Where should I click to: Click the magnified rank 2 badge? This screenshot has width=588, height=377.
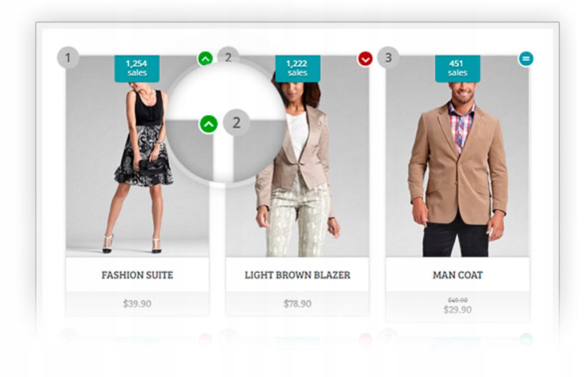click(236, 123)
